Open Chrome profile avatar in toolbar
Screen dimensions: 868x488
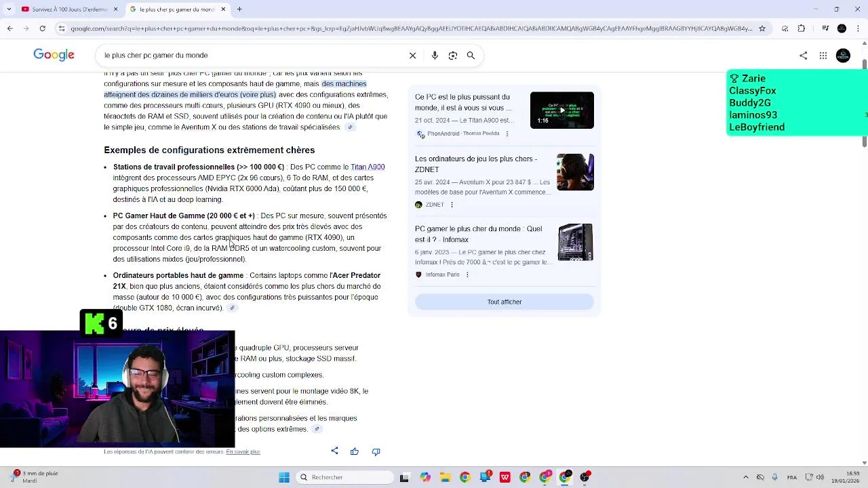click(x=842, y=28)
